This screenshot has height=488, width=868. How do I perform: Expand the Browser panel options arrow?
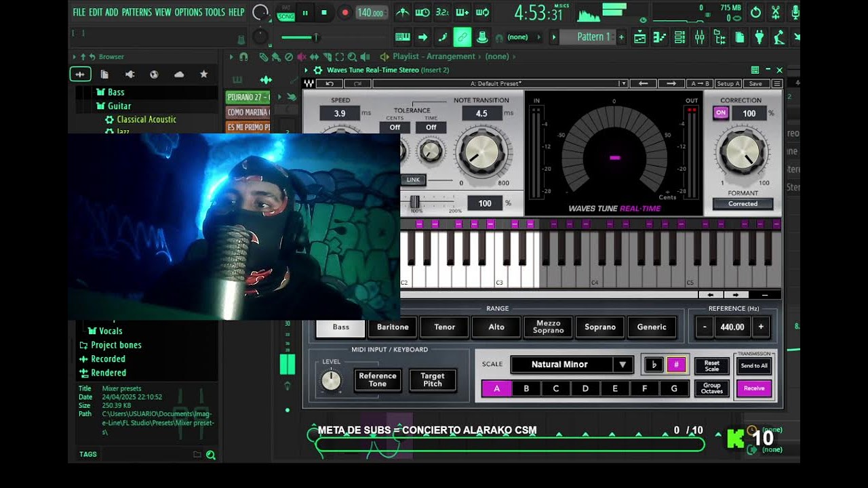point(75,57)
